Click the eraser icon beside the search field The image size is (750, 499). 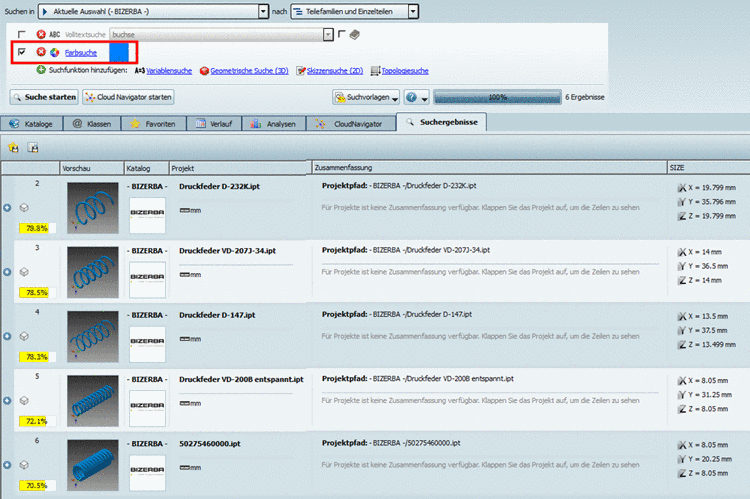(x=354, y=34)
